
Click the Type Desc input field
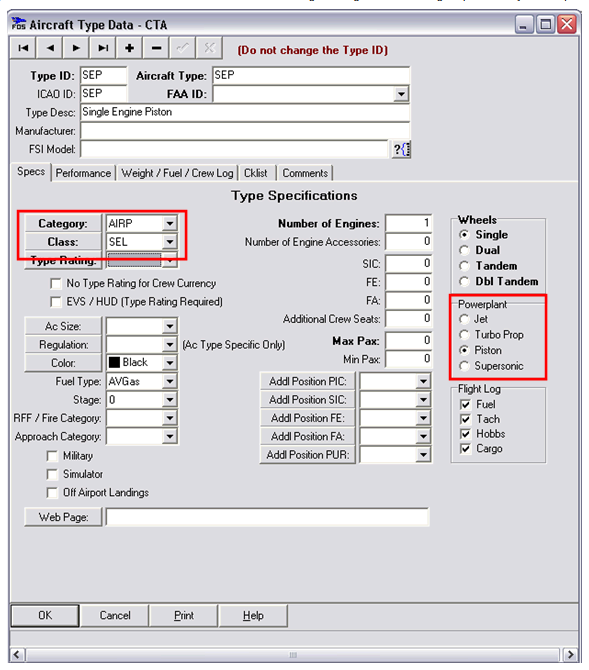coord(245,112)
